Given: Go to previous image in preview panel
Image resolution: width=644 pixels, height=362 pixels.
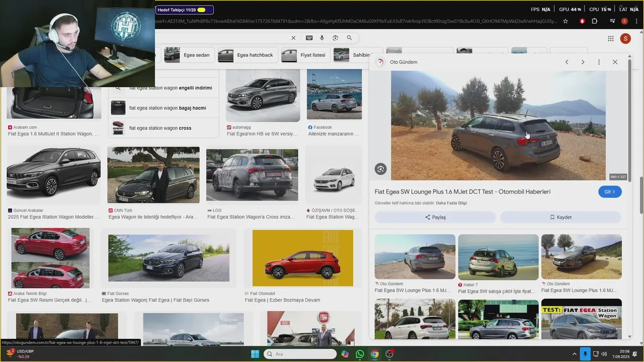Looking at the screenshot, I should (x=567, y=62).
